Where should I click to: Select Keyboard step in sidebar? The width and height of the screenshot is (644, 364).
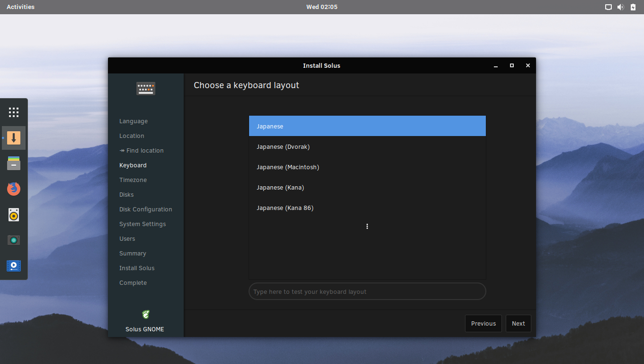pos(133,165)
